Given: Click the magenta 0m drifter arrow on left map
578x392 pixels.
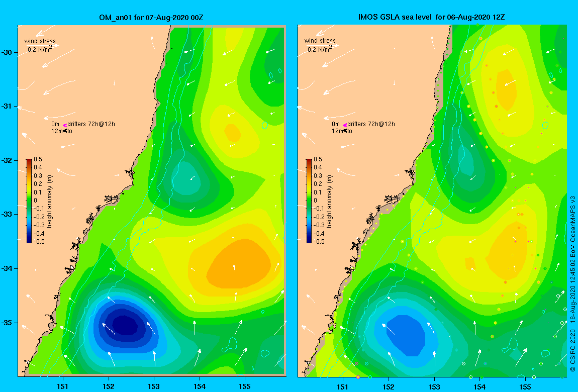Looking at the screenshot, I should (64, 125).
